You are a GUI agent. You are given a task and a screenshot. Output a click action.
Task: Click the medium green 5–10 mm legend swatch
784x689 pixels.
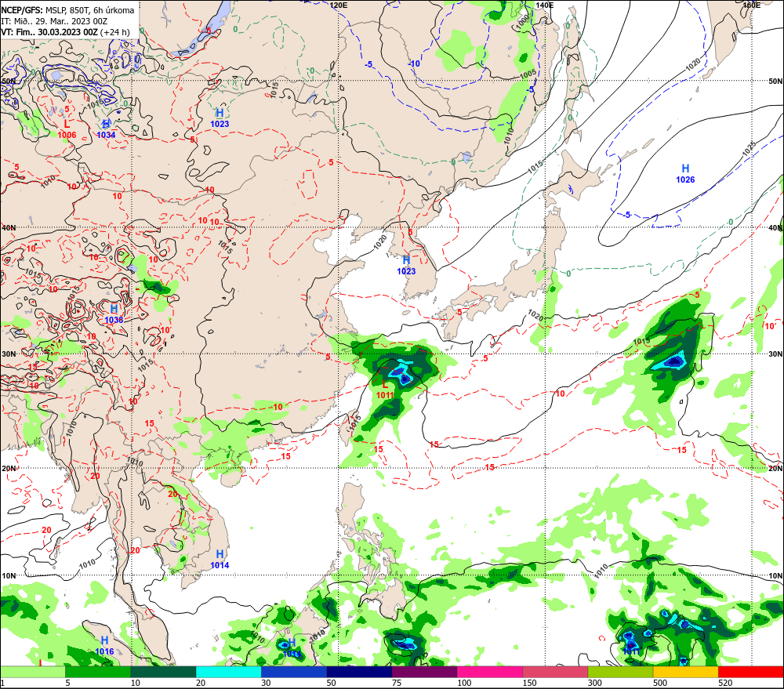click(x=98, y=672)
